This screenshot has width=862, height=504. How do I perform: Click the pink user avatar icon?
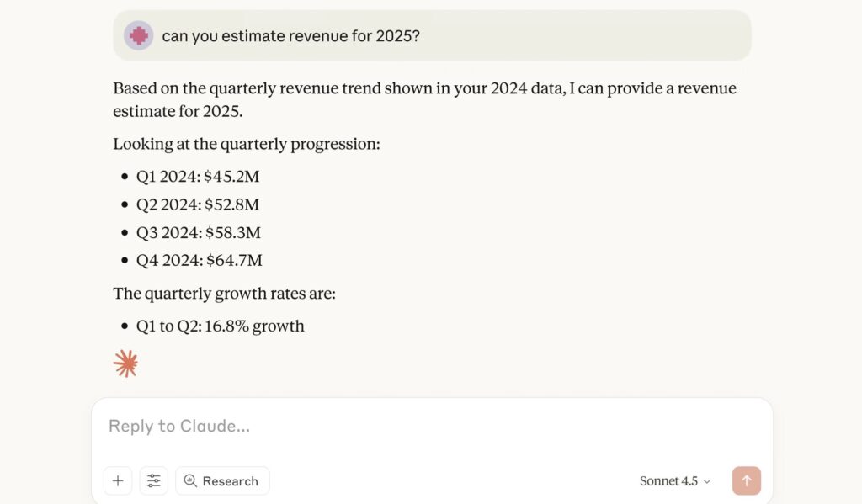139,35
